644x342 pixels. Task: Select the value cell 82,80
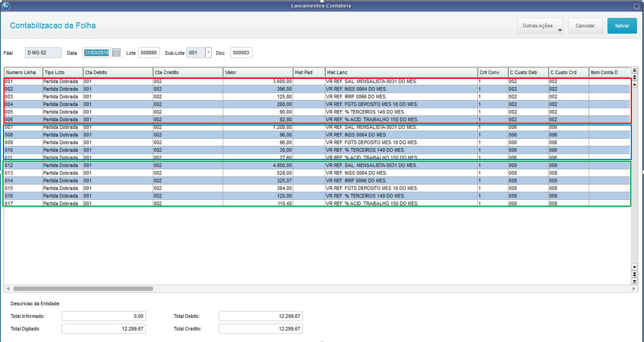258,120
